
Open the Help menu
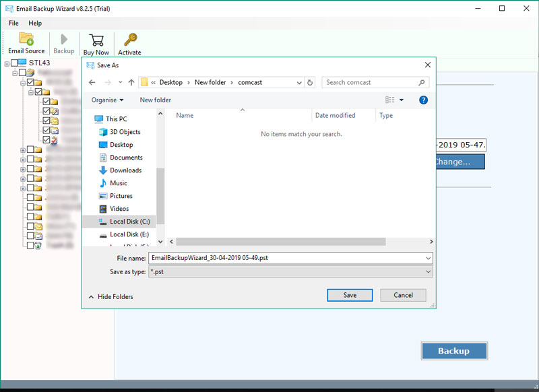pyautogui.click(x=35, y=23)
